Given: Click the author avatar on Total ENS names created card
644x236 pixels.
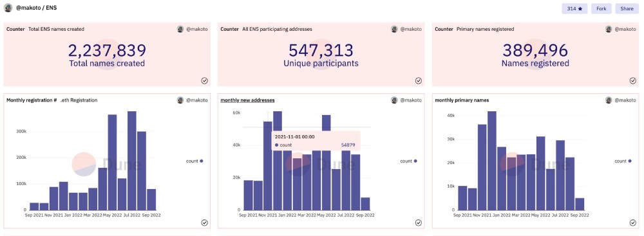Looking at the screenshot, I should point(180,29).
